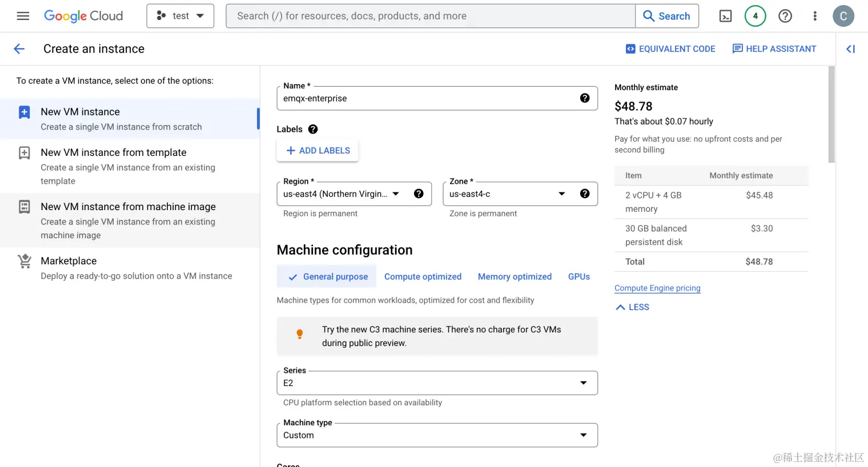Open the Region dropdown
Screen dimensions: 868x467
point(354,194)
